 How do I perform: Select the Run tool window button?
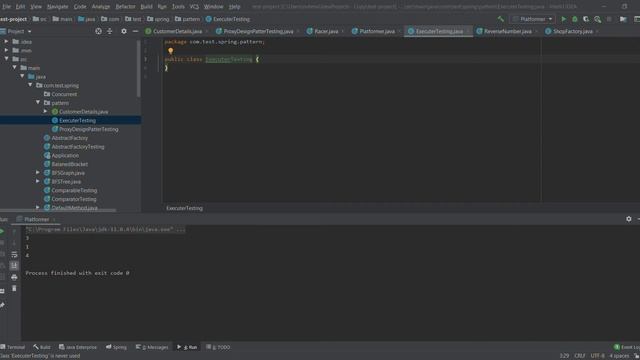(x=187, y=347)
